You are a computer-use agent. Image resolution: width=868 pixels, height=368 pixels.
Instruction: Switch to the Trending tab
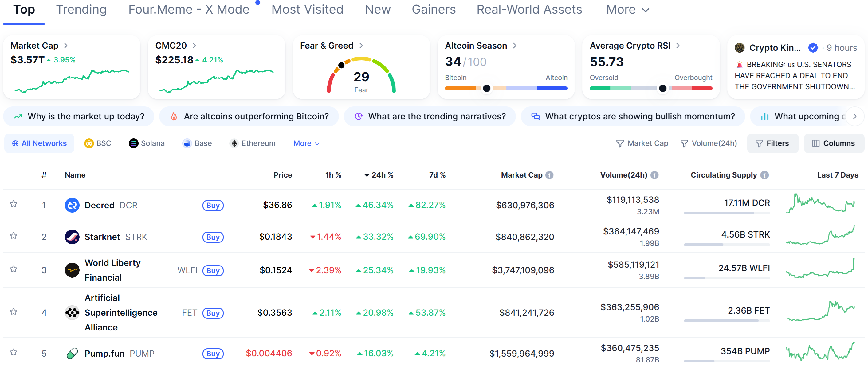[81, 10]
